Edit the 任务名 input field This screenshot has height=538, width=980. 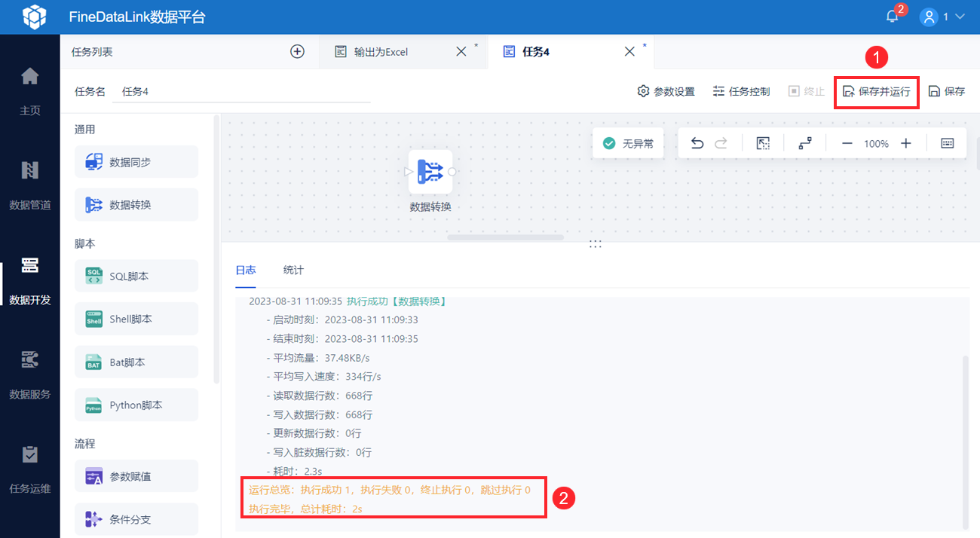point(241,91)
